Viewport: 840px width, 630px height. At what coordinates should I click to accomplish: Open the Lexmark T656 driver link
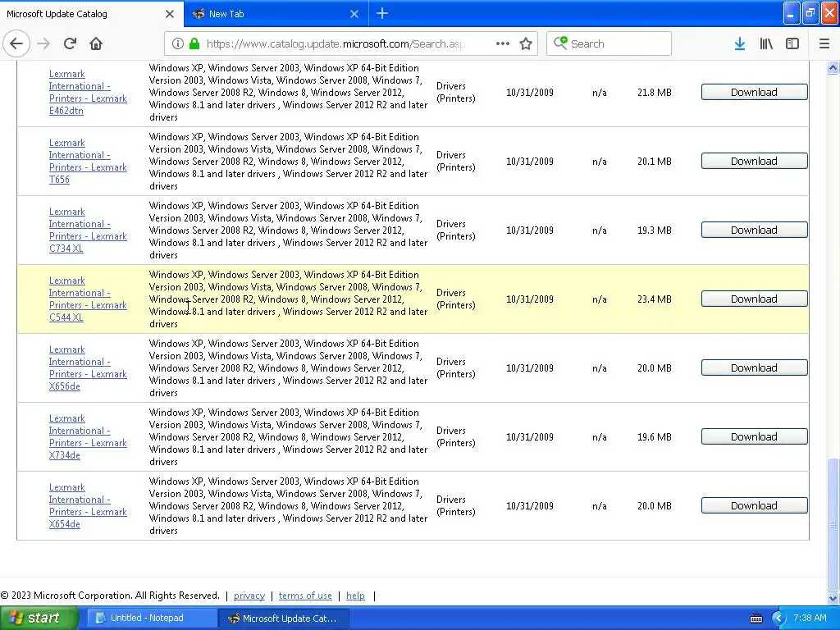pyautogui.click(x=88, y=162)
